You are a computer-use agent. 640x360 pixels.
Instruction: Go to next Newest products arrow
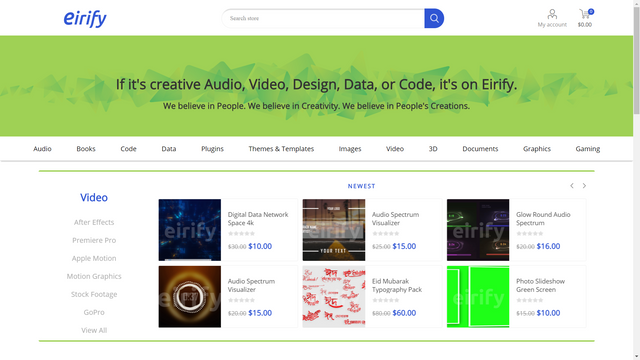(x=584, y=186)
